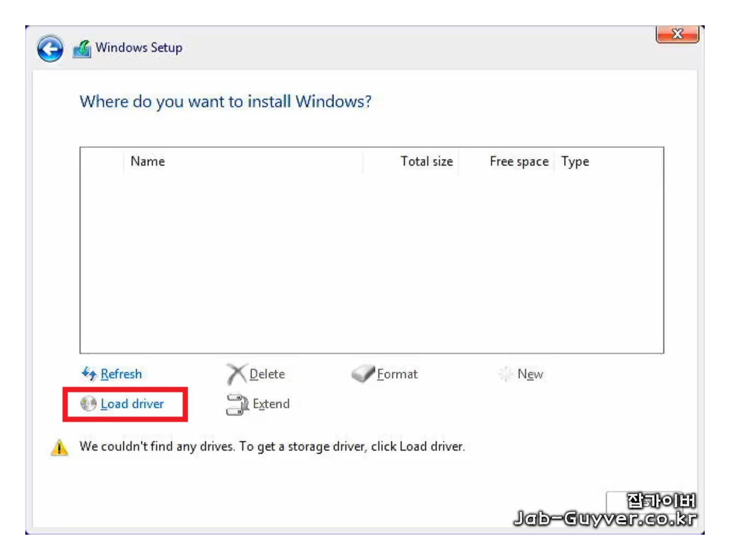Click the Load driver disc icon
The height and width of the screenshot is (560, 730).
[x=88, y=403]
